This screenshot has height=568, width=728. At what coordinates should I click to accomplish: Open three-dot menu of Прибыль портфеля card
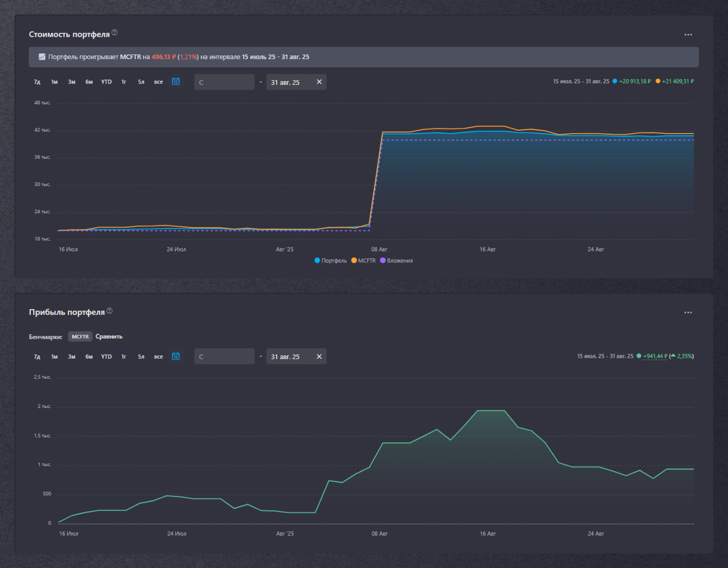pos(688,313)
